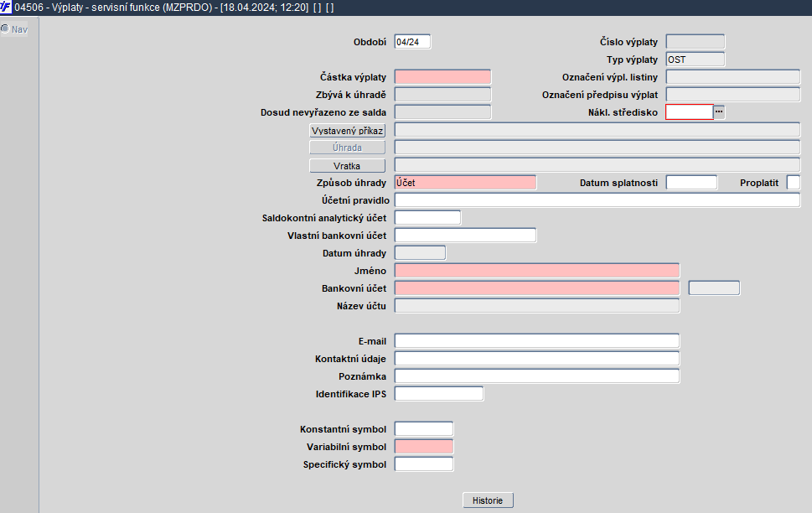
Task: Click the Vratka button
Action: pyautogui.click(x=348, y=166)
